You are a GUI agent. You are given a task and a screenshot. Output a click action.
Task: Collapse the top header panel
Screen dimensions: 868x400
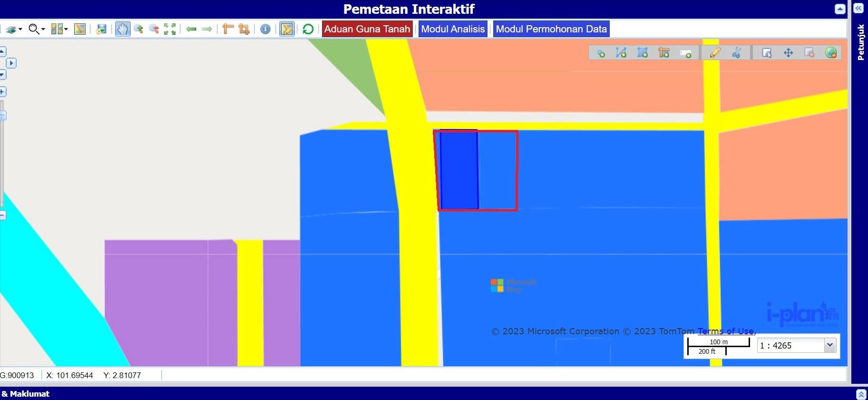(840, 9)
